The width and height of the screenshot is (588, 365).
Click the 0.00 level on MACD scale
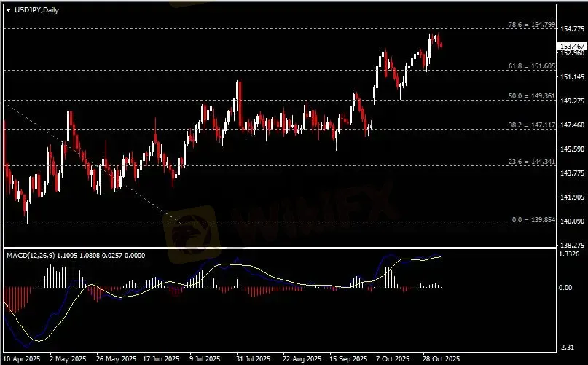click(x=567, y=288)
